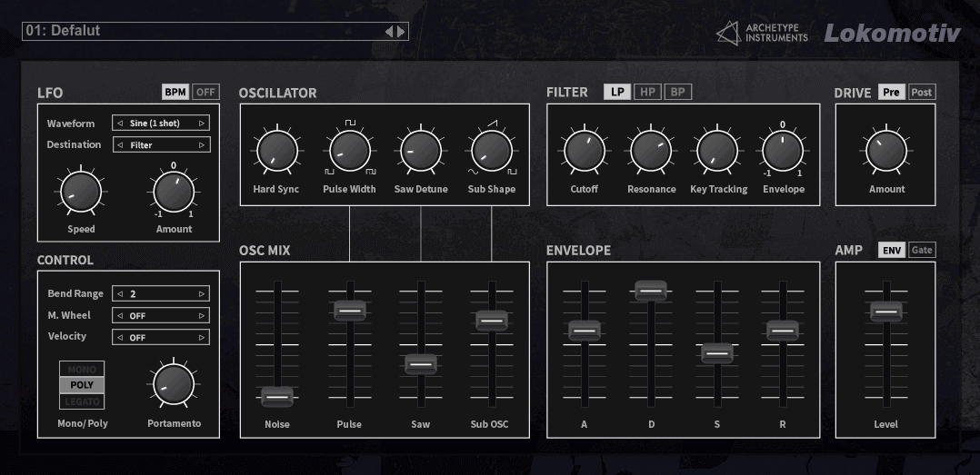Click the envelope Sustain fader

717,352
